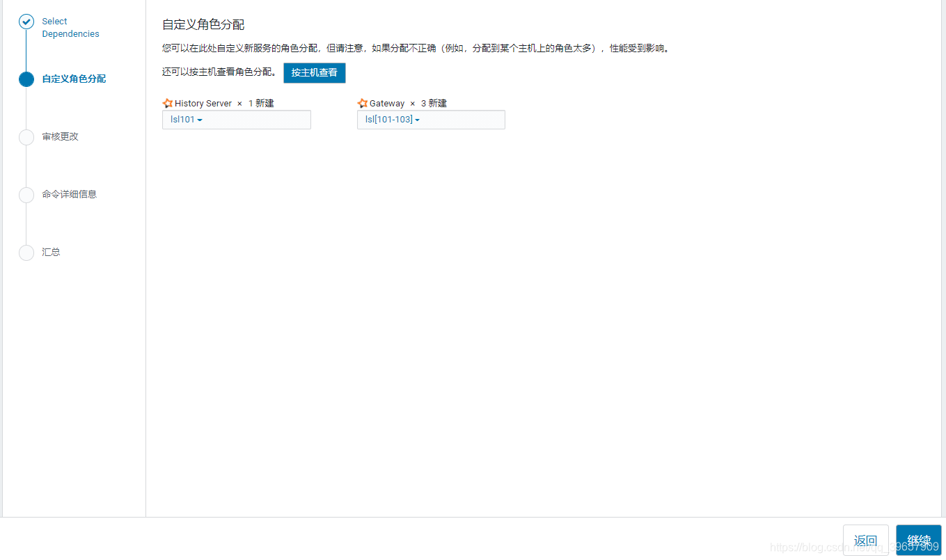The image size is (946, 560).
Task: Open the lsl[101-103] host dropdown
Action: point(393,120)
